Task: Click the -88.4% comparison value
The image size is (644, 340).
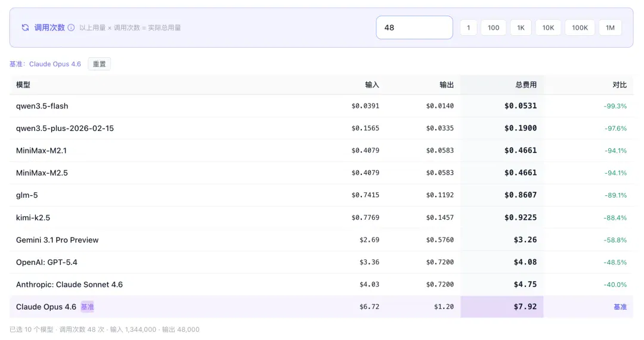Action: [x=615, y=218]
